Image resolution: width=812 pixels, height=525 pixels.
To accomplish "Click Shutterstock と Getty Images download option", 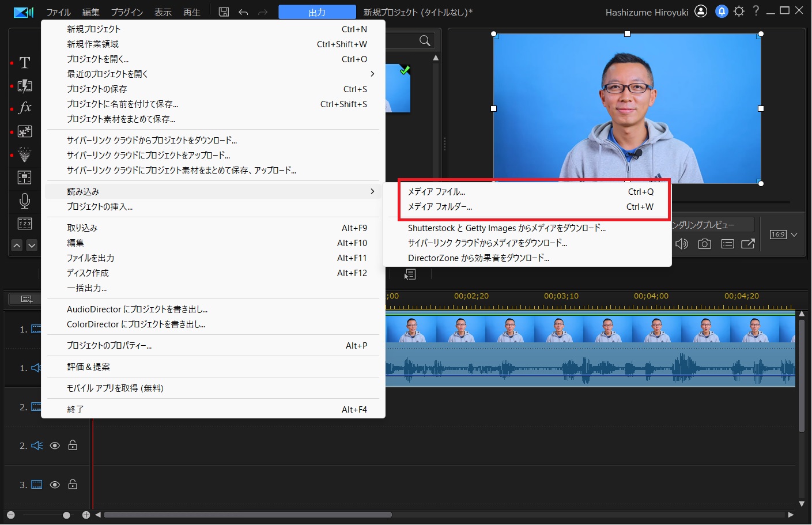I will [507, 228].
